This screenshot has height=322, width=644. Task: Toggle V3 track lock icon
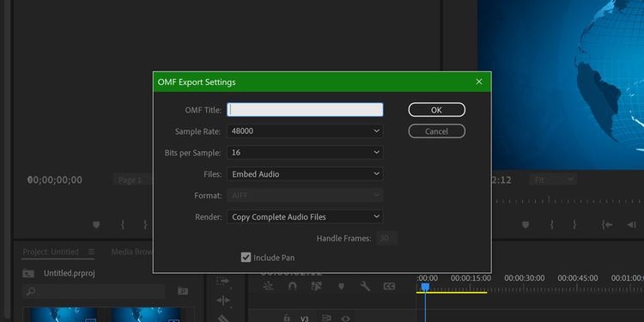coord(287,319)
